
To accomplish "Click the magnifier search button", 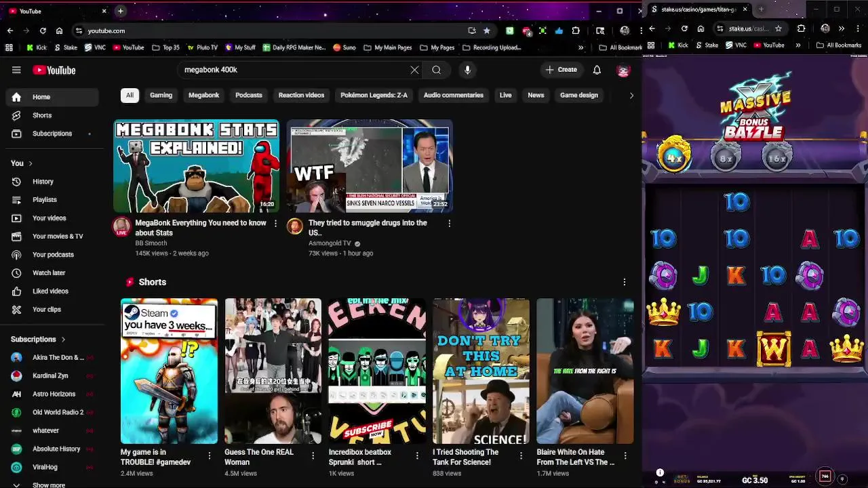I will [x=437, y=70].
